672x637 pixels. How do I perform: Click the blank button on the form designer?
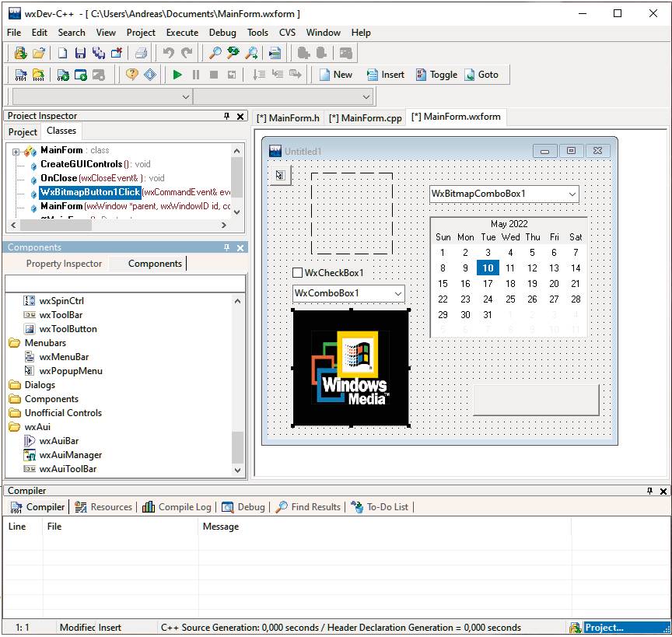536,400
